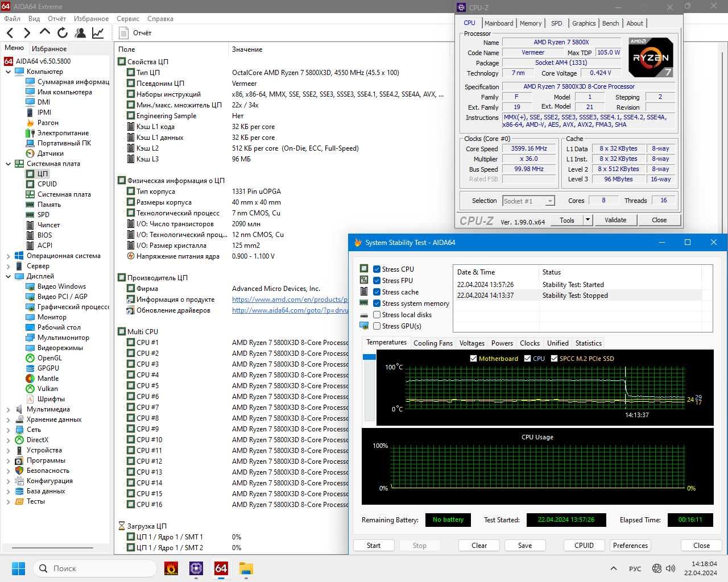The width and height of the screenshot is (728, 582).
Task: Enable Stress GPU(s) checkbox
Action: (x=377, y=326)
